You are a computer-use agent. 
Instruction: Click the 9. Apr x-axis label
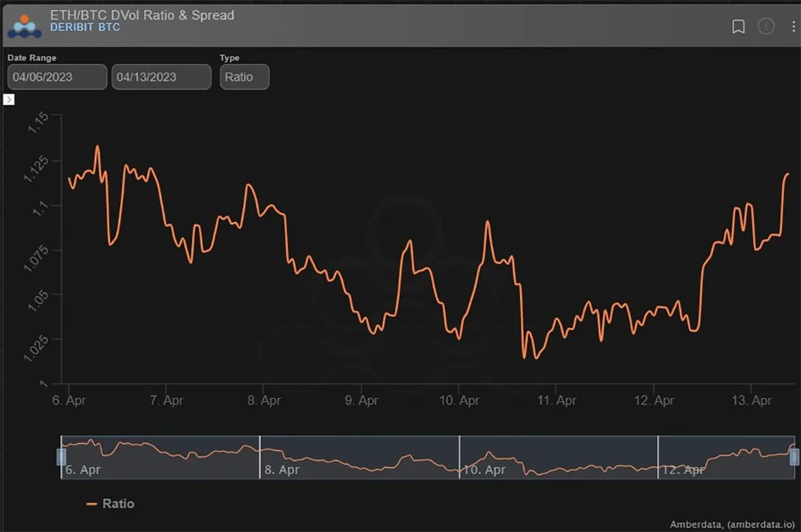point(361,400)
